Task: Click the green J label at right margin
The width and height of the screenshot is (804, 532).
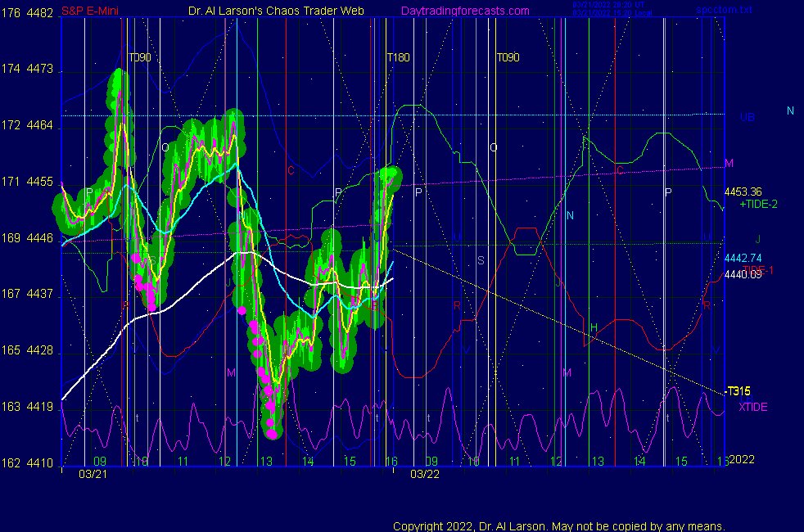Action: (757, 239)
